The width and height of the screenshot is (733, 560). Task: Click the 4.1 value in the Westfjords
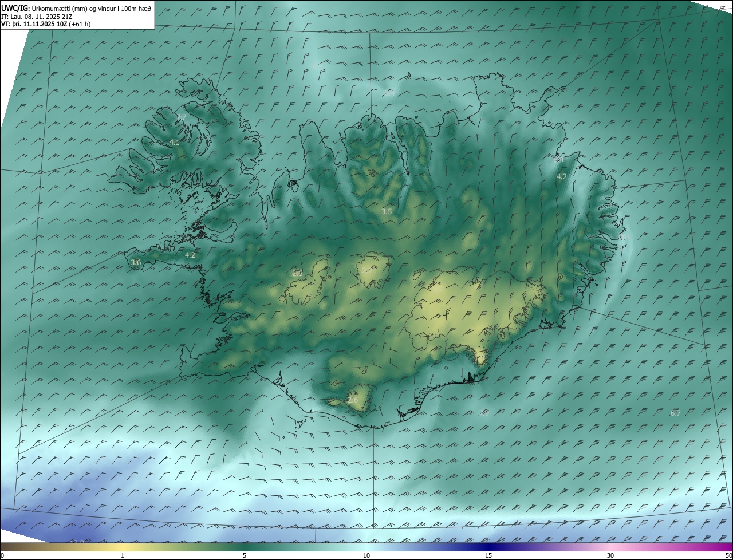[x=175, y=142]
